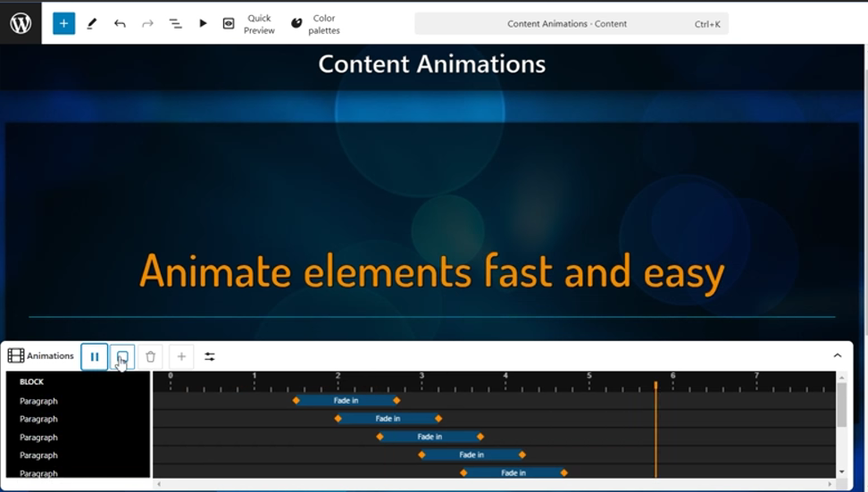Select the second Paragraph row's Fade in bar
The image size is (868, 492).
coord(388,419)
